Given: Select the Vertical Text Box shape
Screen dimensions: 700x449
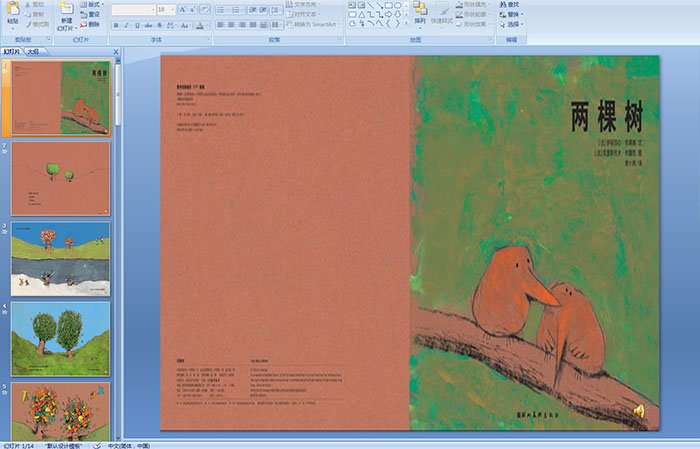Looking at the screenshot, I should point(361,5).
